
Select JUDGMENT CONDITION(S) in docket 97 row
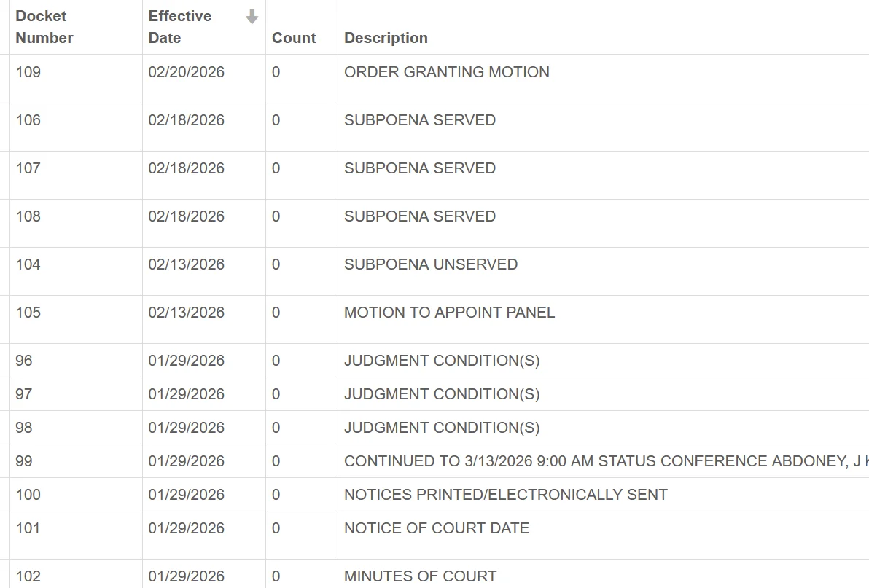coord(442,394)
